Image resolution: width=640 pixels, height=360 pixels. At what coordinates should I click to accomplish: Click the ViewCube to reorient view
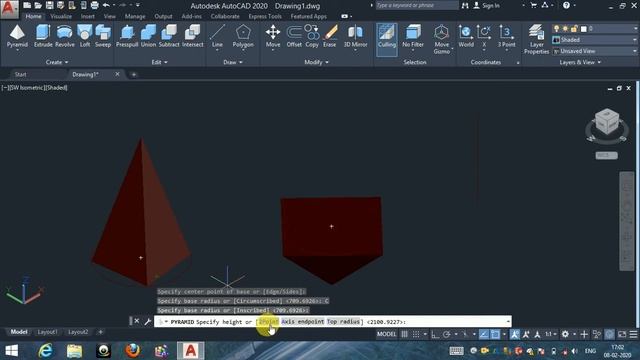[607, 121]
